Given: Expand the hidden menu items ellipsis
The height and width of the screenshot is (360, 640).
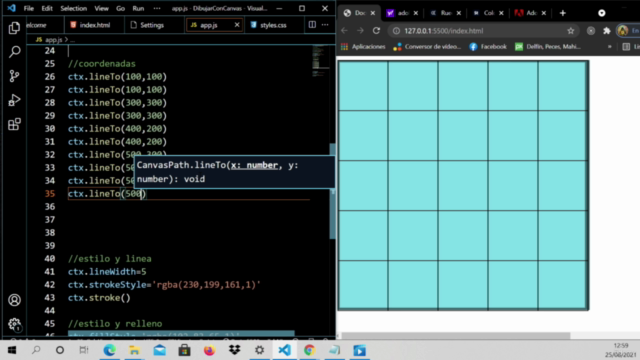Looking at the screenshot, I should click(157, 8).
